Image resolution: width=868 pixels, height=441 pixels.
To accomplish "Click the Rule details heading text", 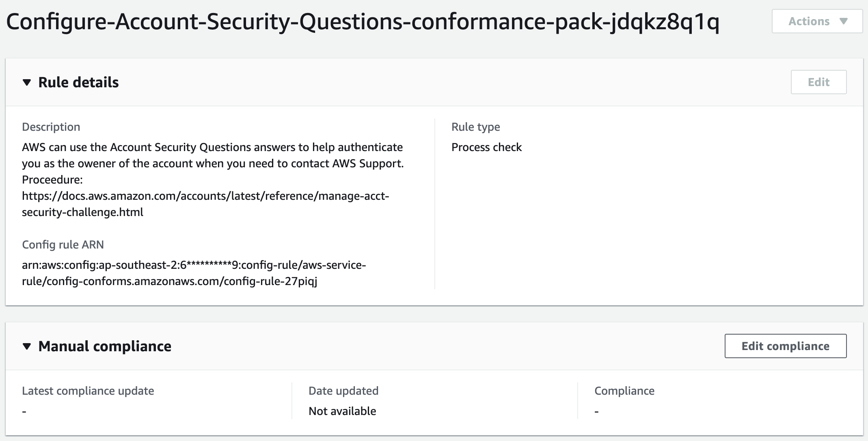I will 78,82.
